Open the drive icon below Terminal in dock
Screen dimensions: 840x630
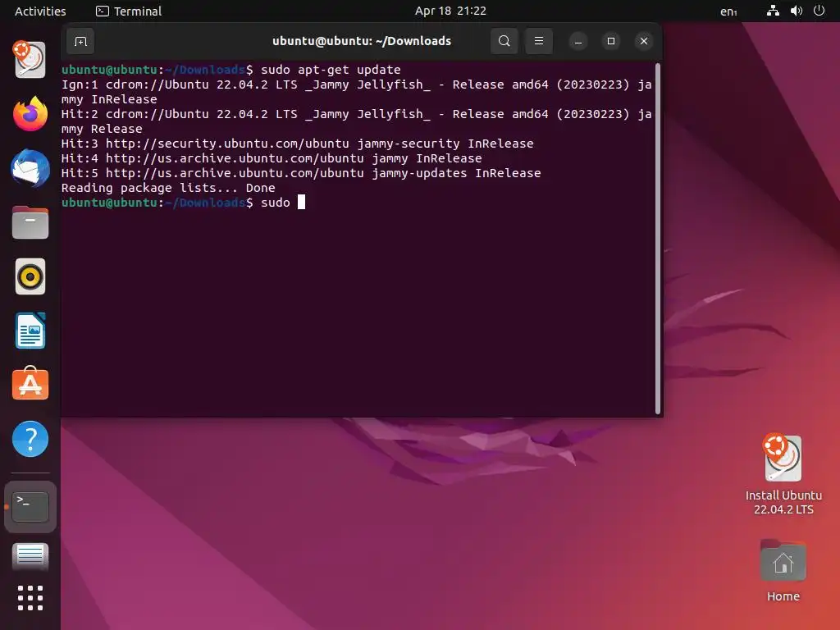pos(30,556)
